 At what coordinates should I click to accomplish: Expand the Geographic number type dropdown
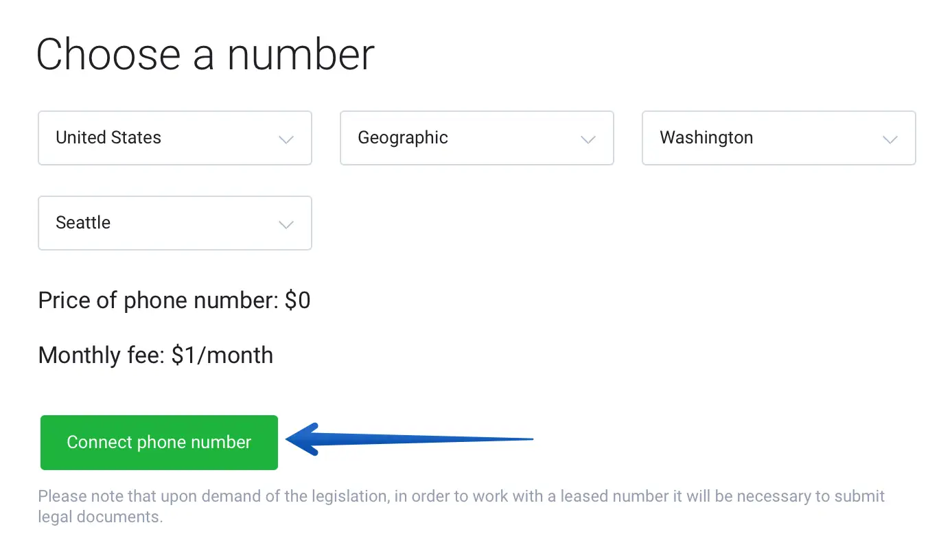coord(477,138)
